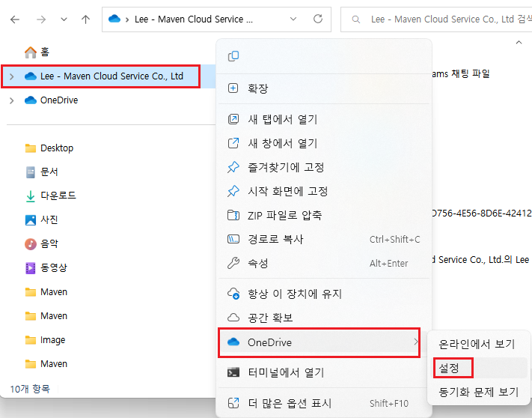Click the path icon beside 경로로 복사
Viewport: 532px width, 418px height.
(x=233, y=239)
